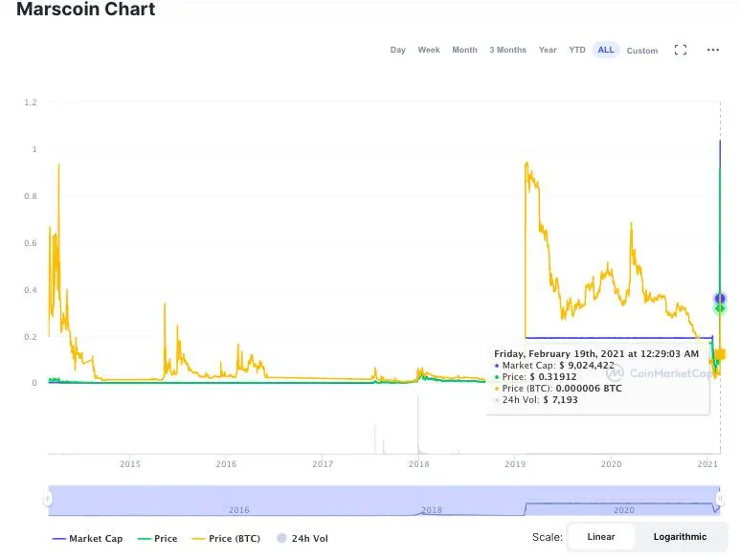The height and width of the screenshot is (560, 739).
Task: Click the purple Market Cap data point
Action: 720,300
